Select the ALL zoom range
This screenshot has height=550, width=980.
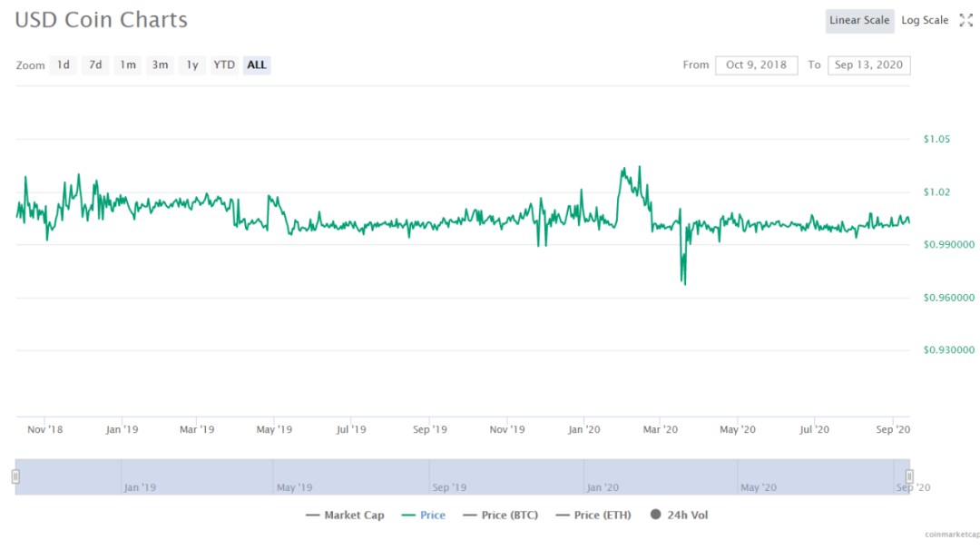tap(257, 65)
